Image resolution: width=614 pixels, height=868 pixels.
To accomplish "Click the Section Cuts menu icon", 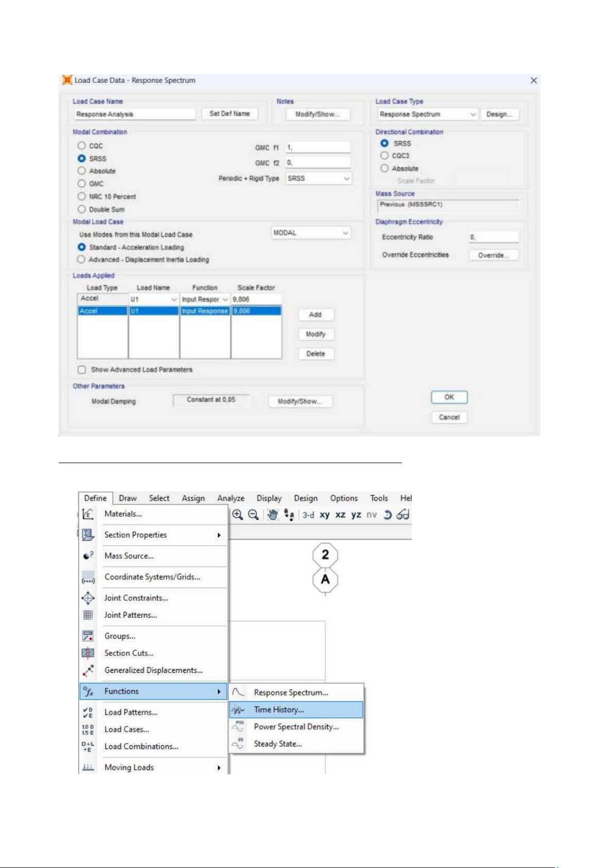I will point(88,653).
